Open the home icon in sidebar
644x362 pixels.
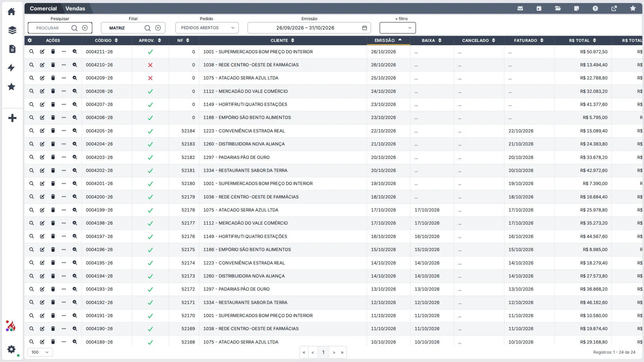pos(11,11)
